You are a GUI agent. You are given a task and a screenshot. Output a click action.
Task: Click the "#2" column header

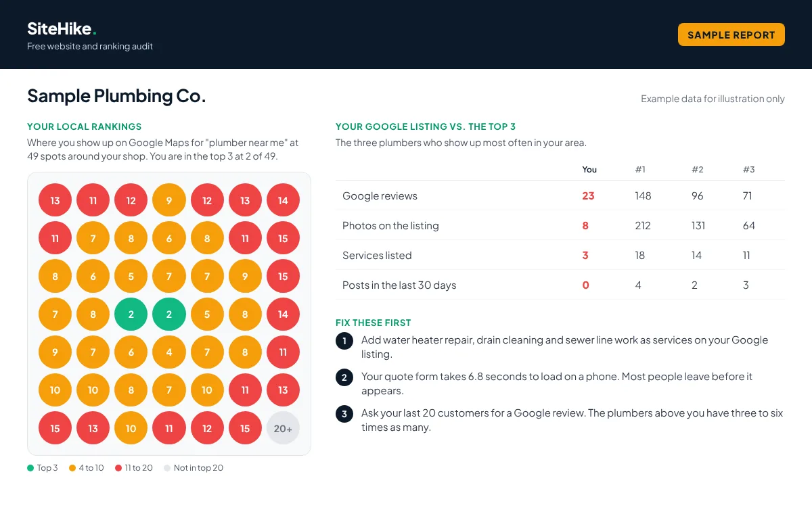click(x=697, y=170)
